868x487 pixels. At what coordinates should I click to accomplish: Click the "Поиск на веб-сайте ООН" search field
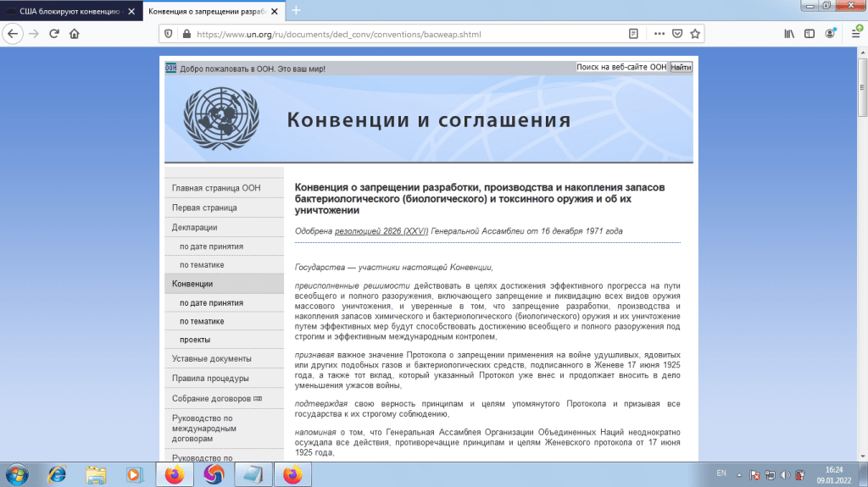(621, 67)
